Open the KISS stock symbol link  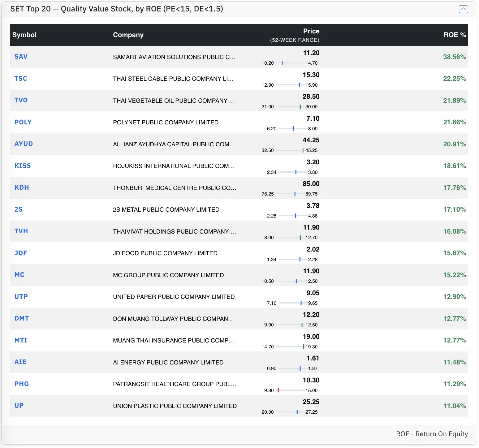(x=23, y=166)
